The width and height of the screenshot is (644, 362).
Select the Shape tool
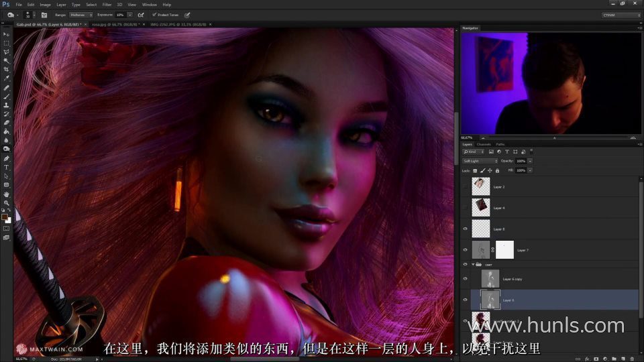pos(6,185)
